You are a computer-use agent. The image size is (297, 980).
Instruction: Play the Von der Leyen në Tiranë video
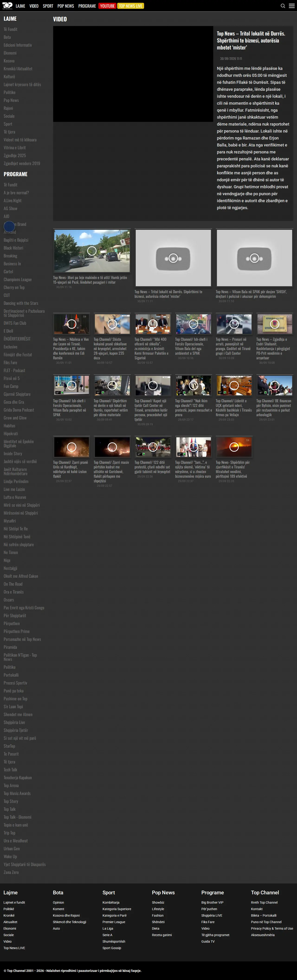(71, 324)
